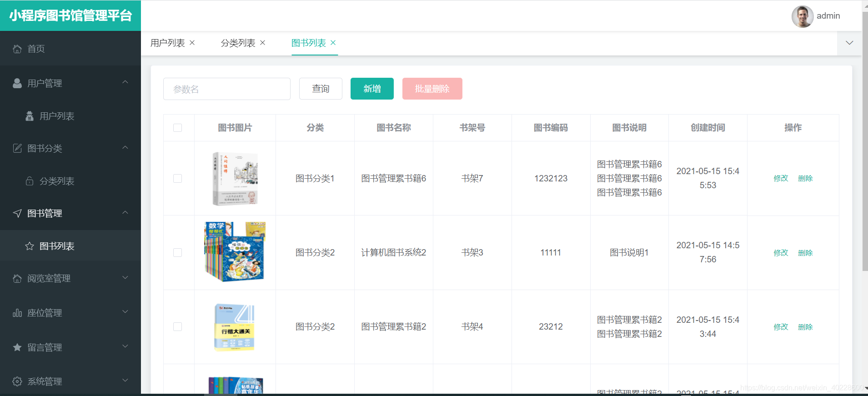Click the star icon beside 图书列表
This screenshot has height=396, width=868.
point(30,246)
